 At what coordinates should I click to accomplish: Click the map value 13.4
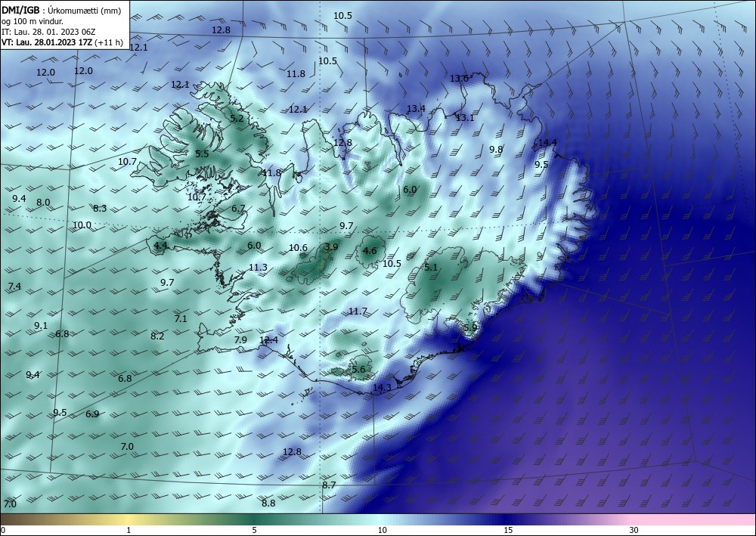click(416, 108)
